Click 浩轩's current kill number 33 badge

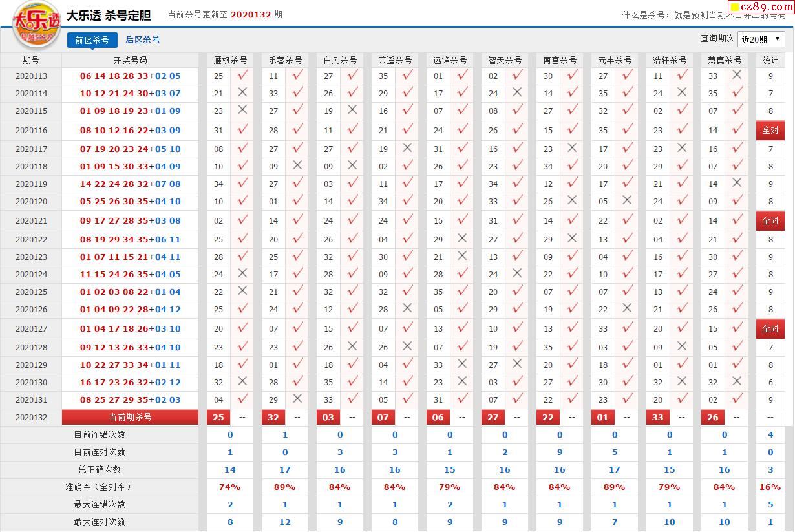point(658,418)
